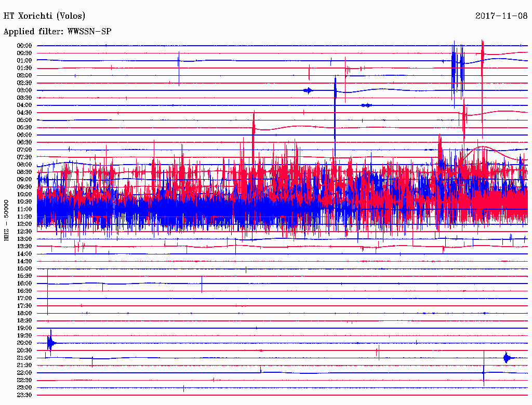Click the 15:30 time label

(24, 276)
